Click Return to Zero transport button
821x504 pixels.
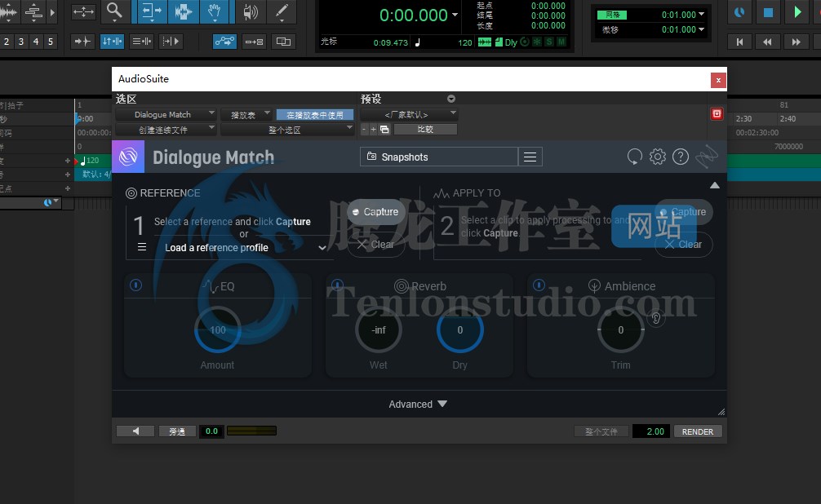pos(739,42)
